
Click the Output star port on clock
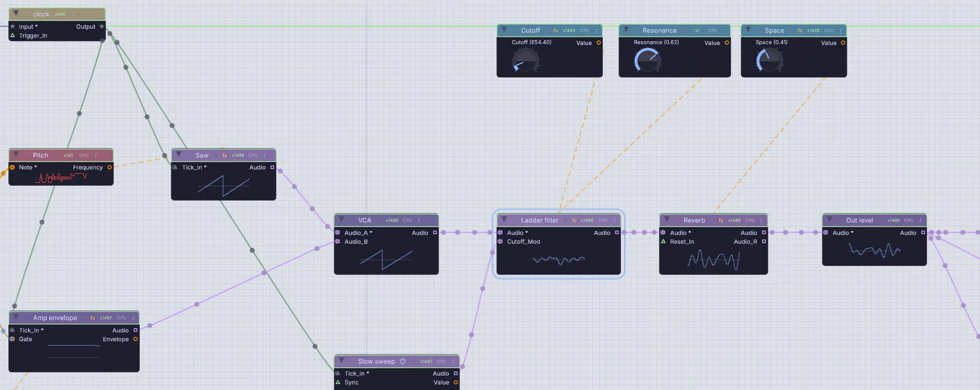pos(102,26)
